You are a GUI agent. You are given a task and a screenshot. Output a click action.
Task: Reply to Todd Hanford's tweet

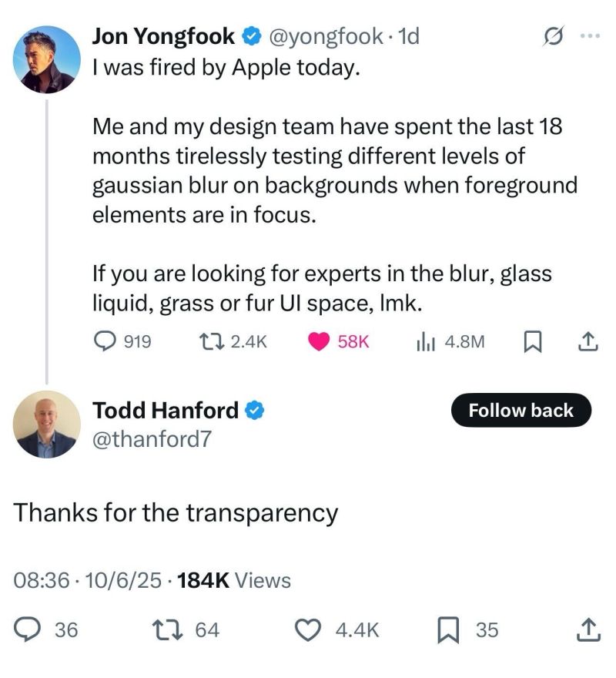click(x=28, y=630)
